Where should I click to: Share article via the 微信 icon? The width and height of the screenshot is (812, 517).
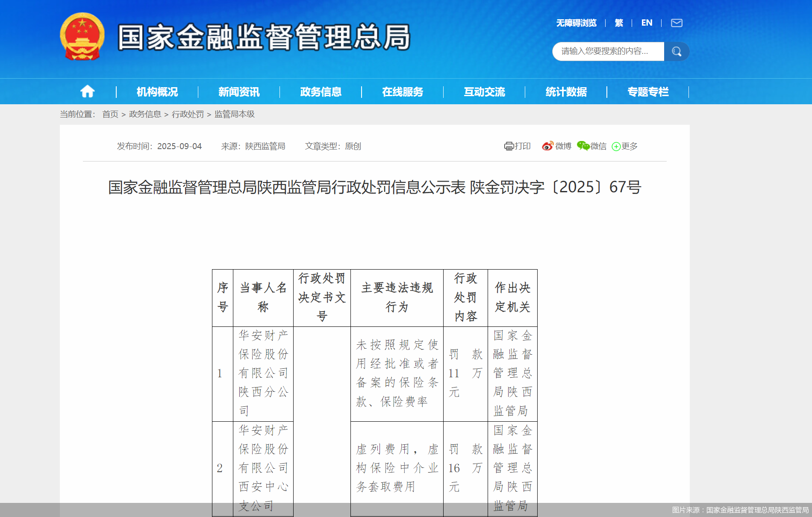(x=583, y=146)
